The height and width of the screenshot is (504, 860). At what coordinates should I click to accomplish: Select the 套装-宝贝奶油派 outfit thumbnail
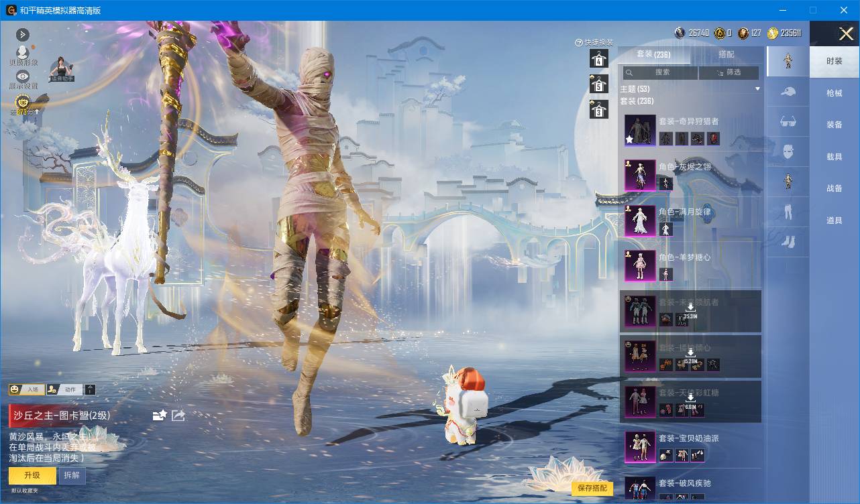(640, 446)
